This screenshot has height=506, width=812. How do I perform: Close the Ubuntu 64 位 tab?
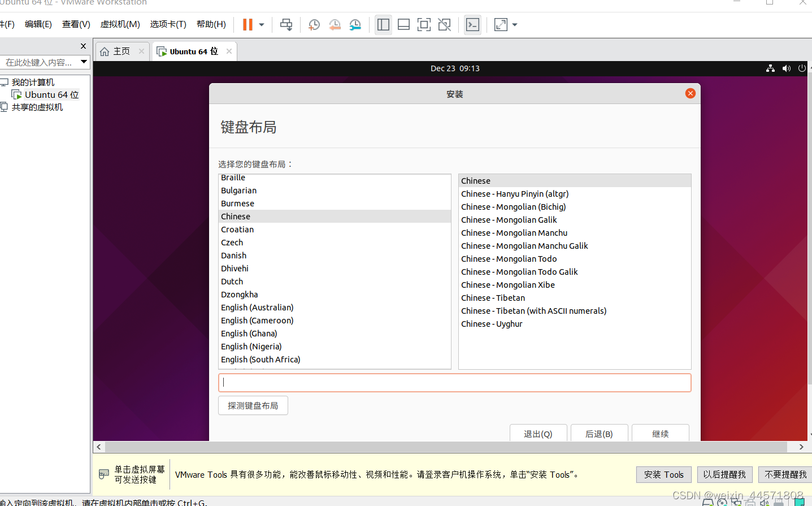(x=229, y=51)
